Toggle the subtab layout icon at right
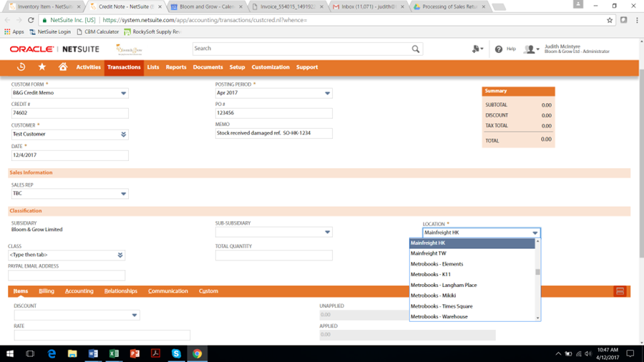This screenshot has height=362, width=644. 620,291
